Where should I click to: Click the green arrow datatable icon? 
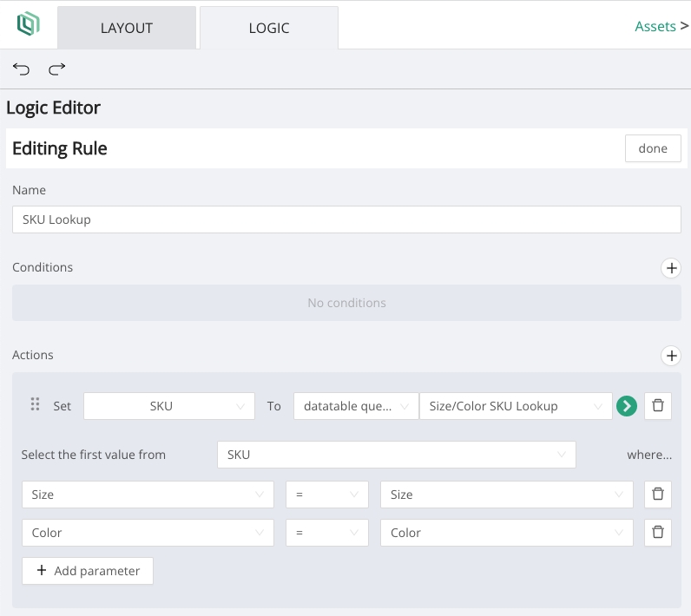point(626,406)
